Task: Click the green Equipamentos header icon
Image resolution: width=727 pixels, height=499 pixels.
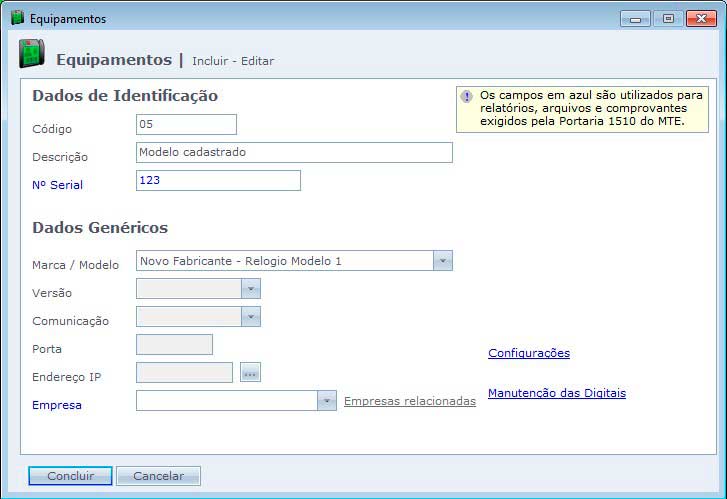Action: pyautogui.click(x=32, y=54)
